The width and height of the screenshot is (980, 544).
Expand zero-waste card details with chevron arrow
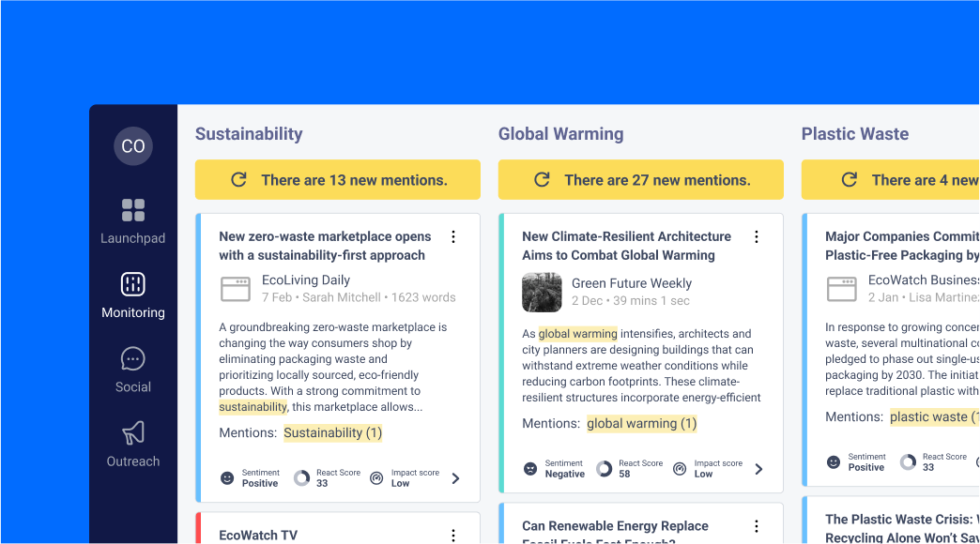(456, 478)
